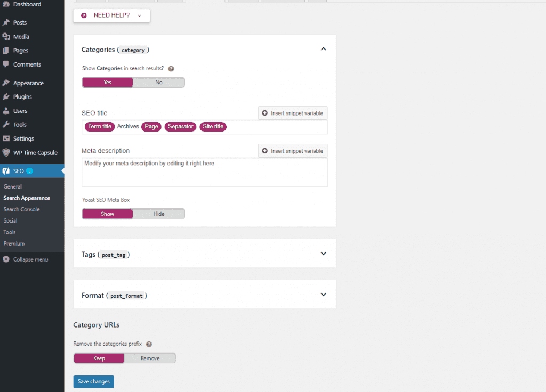Set Show Categories in search results to No
Screen dimensions: 546x392
[x=159, y=82]
